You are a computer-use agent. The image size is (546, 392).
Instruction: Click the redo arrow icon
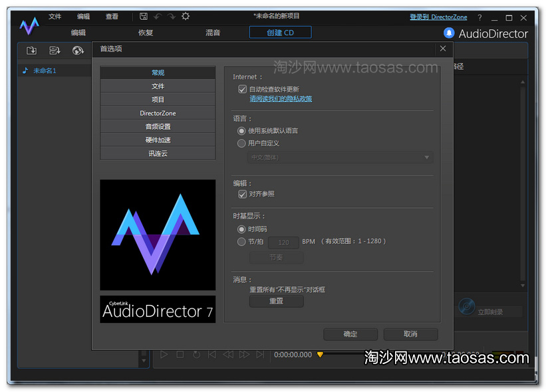pos(170,17)
